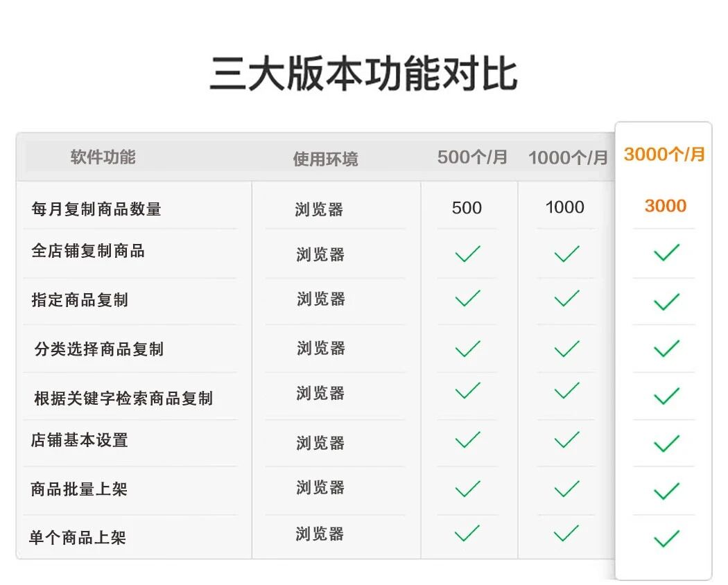Image resolution: width=728 pixels, height=585 pixels.
Task: Toggle the 分类选择商品复制 checkmark in 1000个/月 column
Action: (x=564, y=347)
